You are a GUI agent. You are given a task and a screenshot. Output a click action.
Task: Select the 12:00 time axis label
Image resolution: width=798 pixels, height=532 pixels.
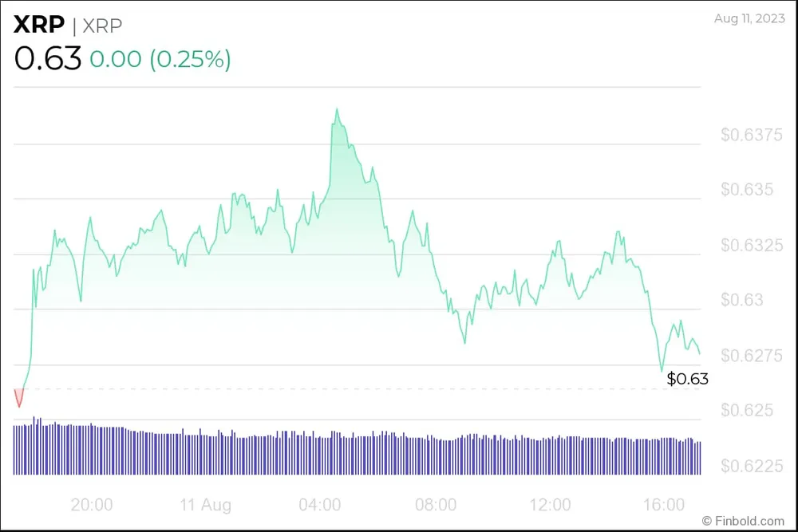coord(551,505)
